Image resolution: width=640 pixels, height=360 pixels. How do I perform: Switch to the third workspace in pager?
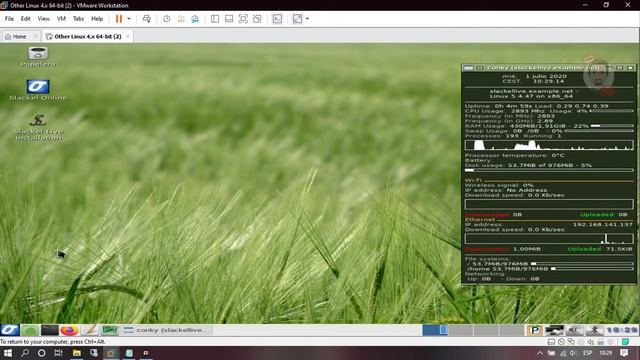tap(486, 330)
